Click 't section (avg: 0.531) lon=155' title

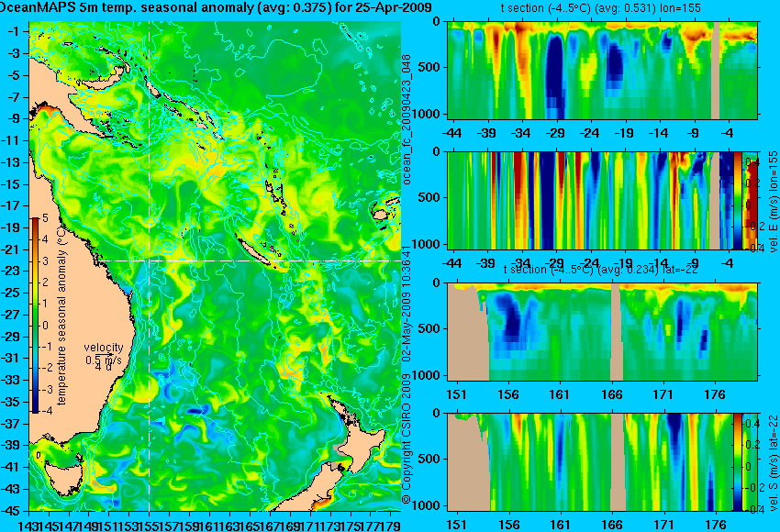click(x=600, y=8)
